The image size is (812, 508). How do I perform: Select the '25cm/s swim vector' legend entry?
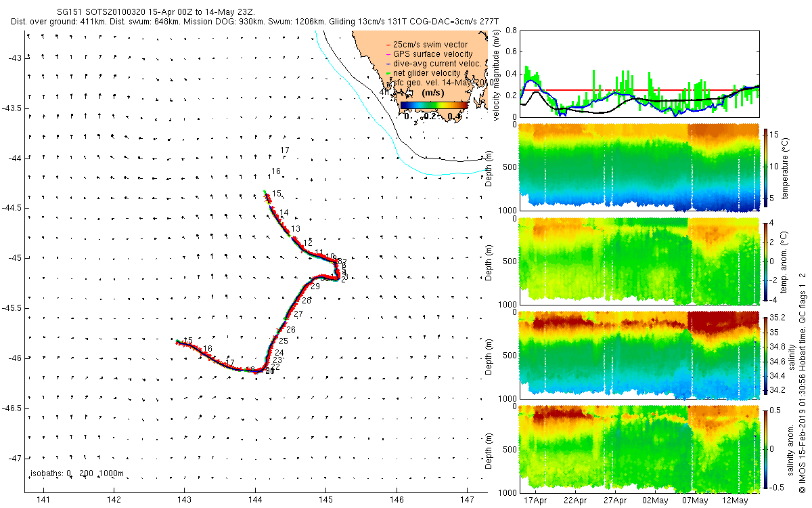(x=428, y=45)
